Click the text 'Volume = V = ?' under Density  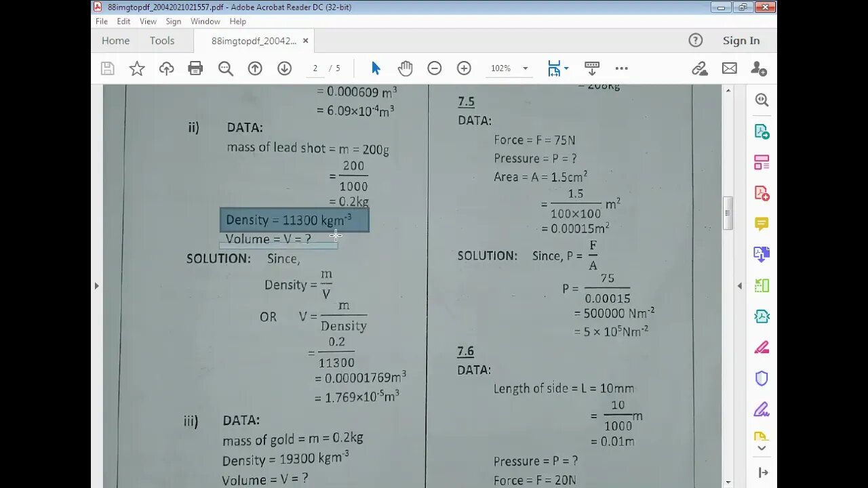tap(269, 239)
